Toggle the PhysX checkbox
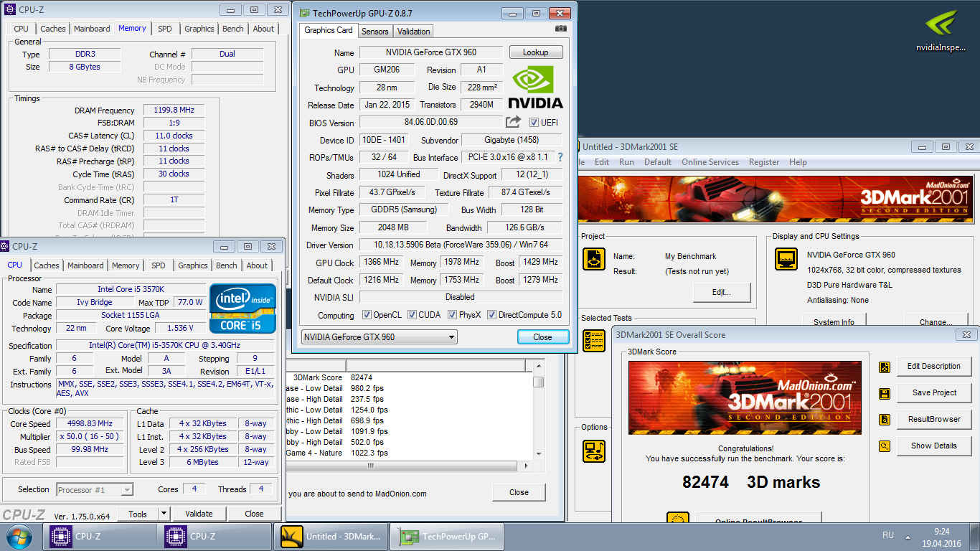 pyautogui.click(x=452, y=315)
